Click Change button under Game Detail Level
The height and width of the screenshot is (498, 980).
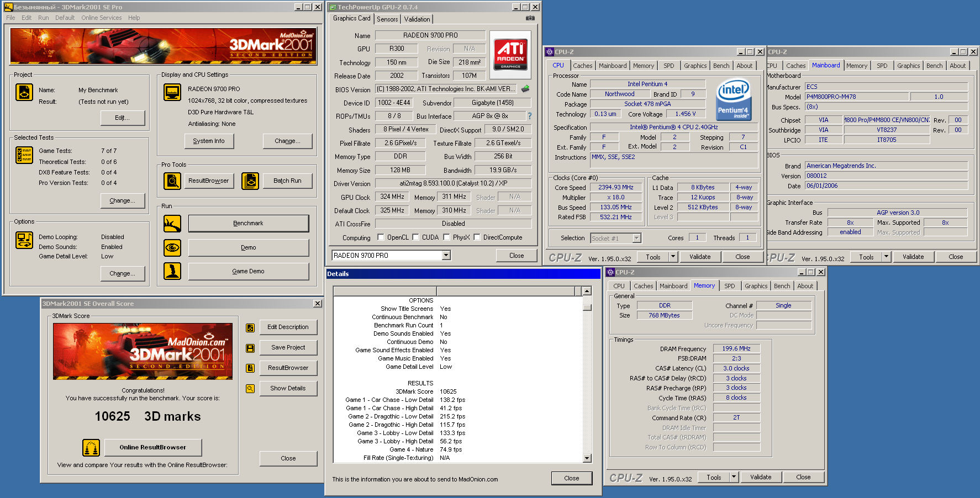click(x=123, y=273)
